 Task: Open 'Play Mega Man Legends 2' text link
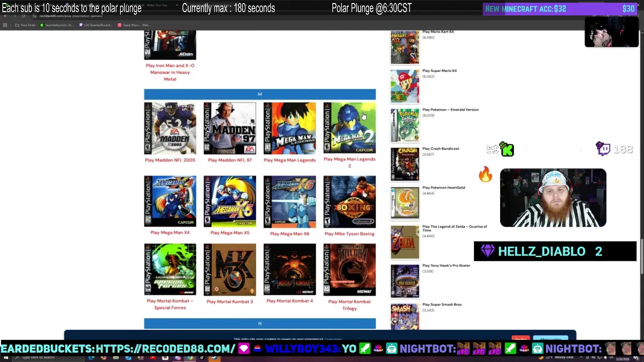[350, 162]
